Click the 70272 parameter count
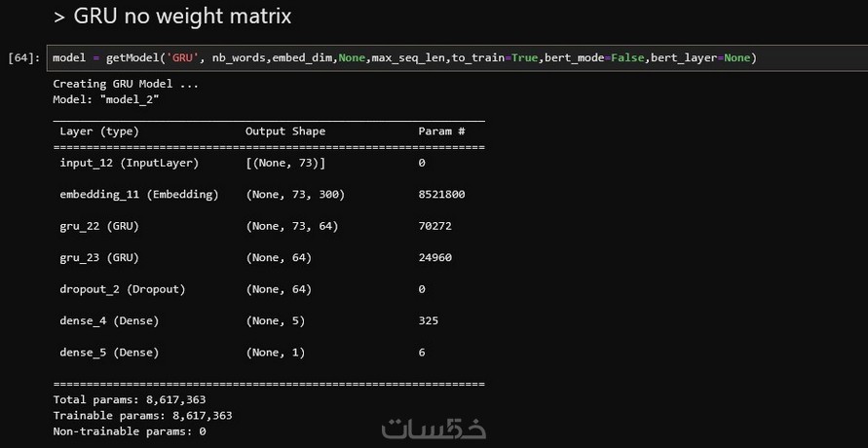Viewport: 868px width, 448px height. tap(435, 226)
